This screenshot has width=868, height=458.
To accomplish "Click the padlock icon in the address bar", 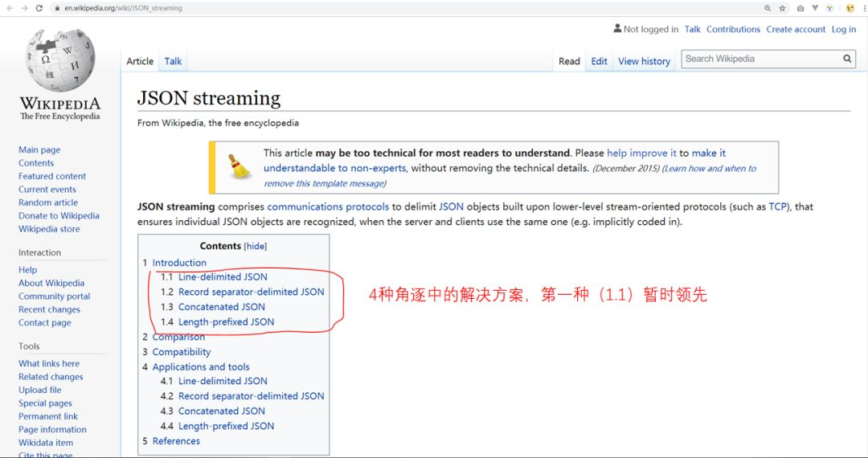I will (57, 8).
